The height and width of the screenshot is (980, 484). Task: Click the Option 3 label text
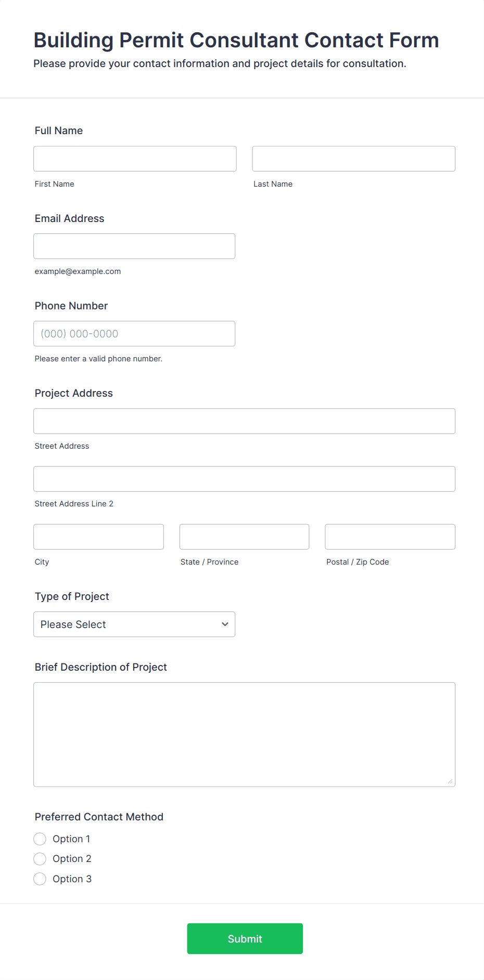tap(72, 879)
